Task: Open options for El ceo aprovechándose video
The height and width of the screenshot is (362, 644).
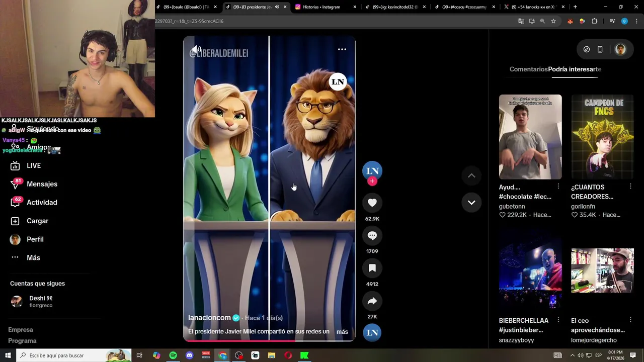Action: 630,320
